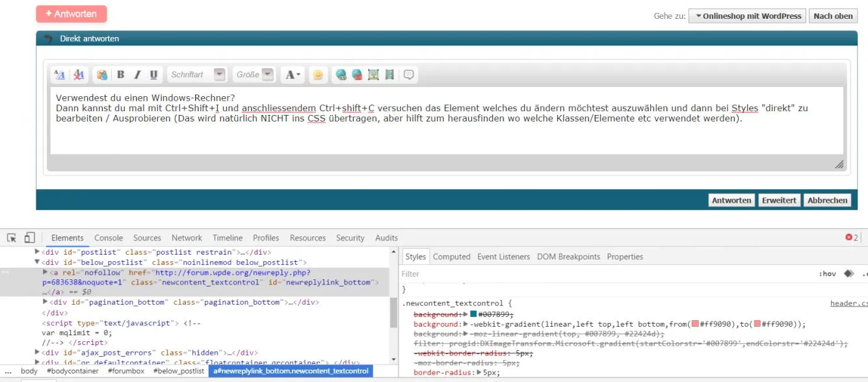Image resolution: width=868 pixels, height=382 pixels.
Task: Toggle the :hov element state button
Action: 828,274
